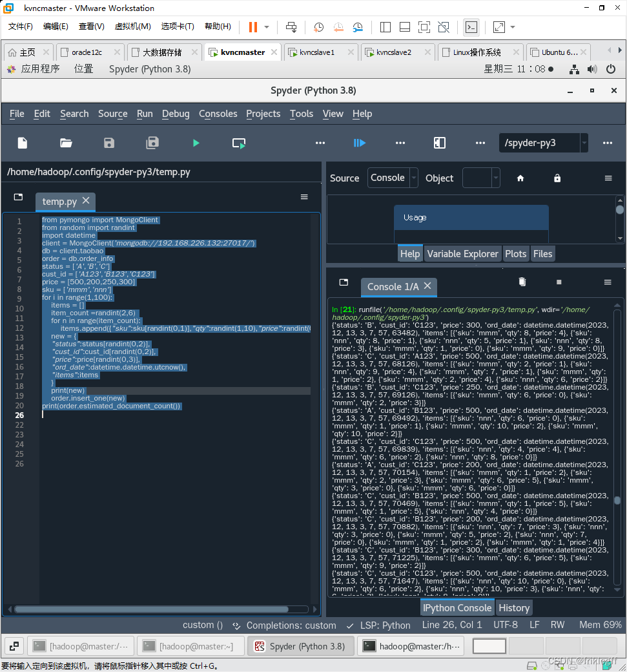Remove all variables with the trash icon

522,282
